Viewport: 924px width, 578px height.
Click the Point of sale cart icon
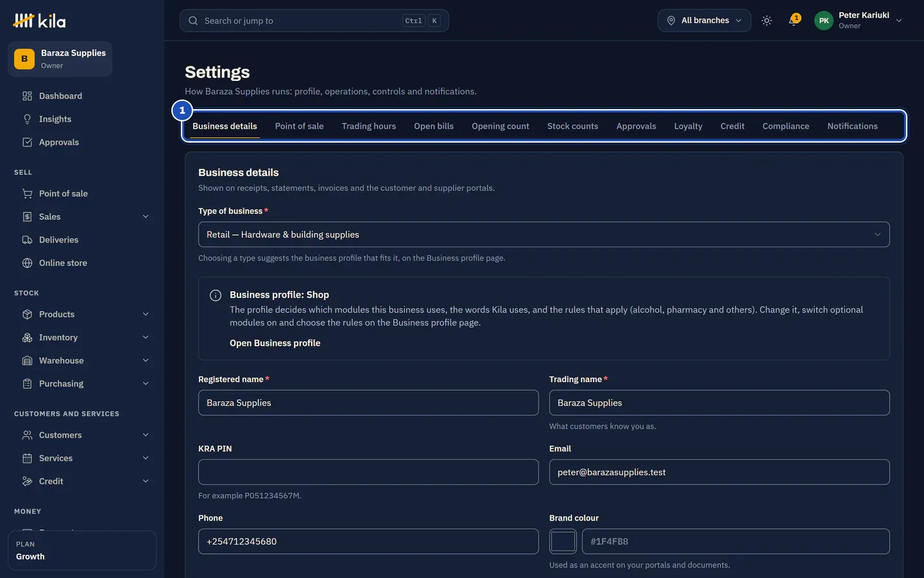click(x=27, y=193)
